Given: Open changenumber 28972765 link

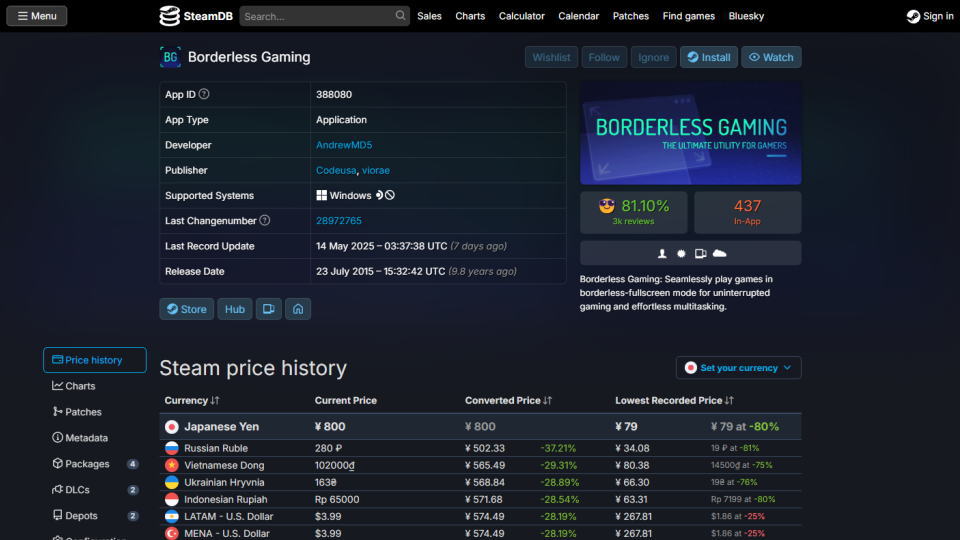Looking at the screenshot, I should [339, 220].
